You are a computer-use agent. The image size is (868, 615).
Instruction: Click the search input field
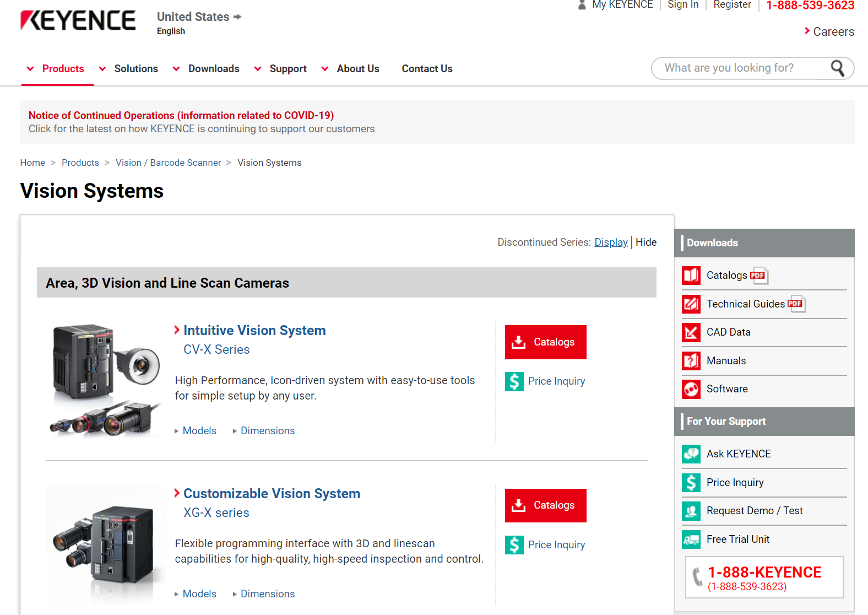click(x=738, y=68)
